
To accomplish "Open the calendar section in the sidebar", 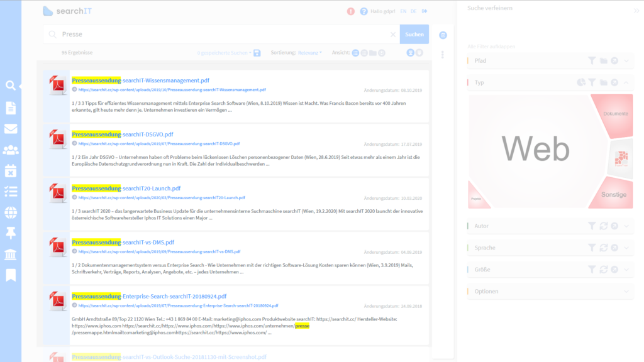I will pyautogui.click(x=11, y=171).
